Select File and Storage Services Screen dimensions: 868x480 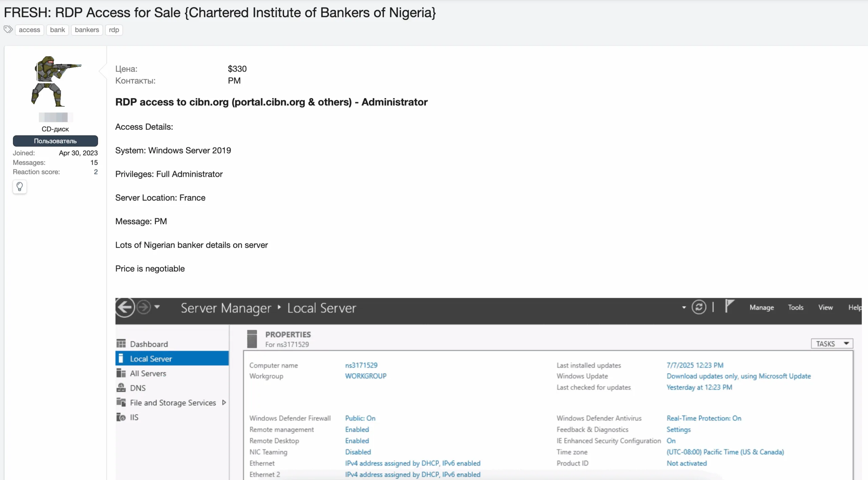click(172, 402)
